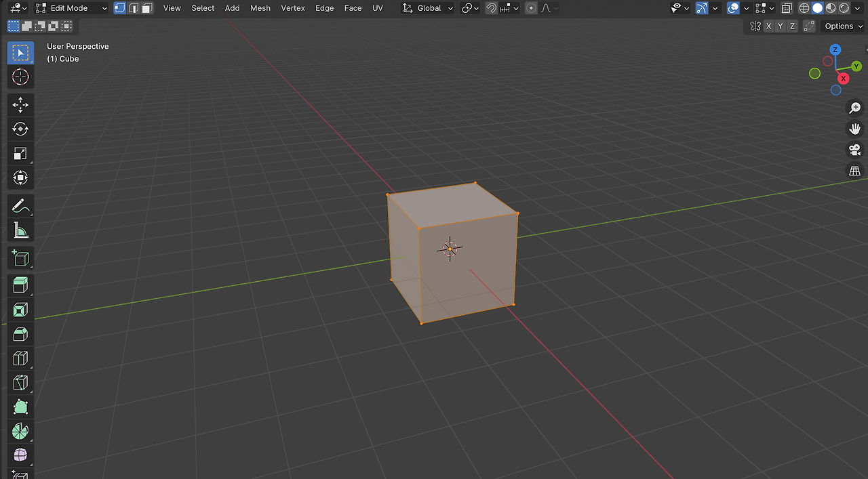This screenshot has width=868, height=479.
Task: Open the Edit Mode dropdown
Action: 71,8
